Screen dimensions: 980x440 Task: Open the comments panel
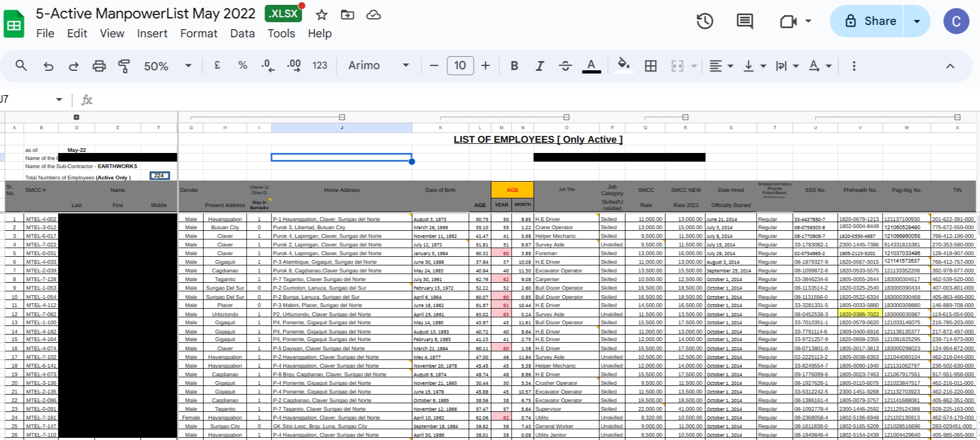[745, 22]
